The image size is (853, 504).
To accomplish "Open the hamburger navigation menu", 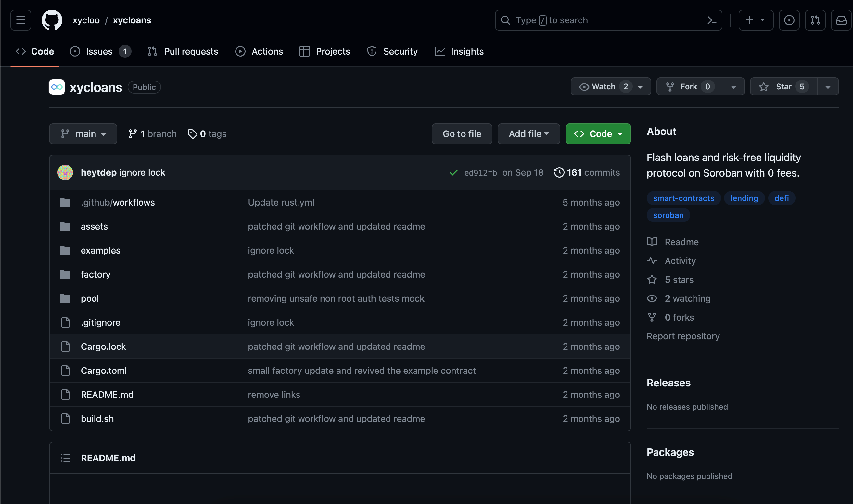I will point(21,20).
